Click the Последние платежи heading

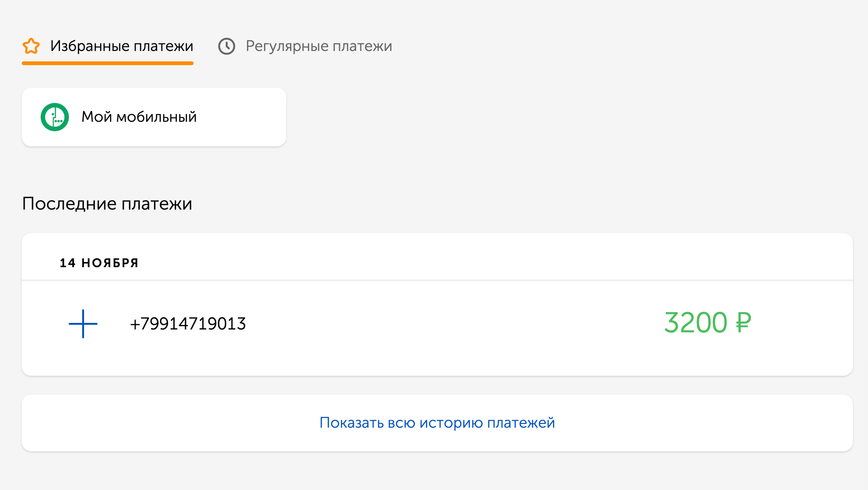107,204
